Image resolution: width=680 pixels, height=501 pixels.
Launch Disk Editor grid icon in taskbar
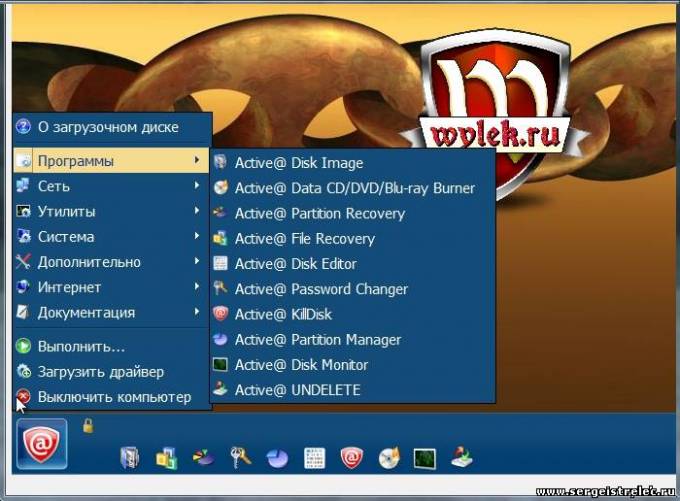(314, 458)
